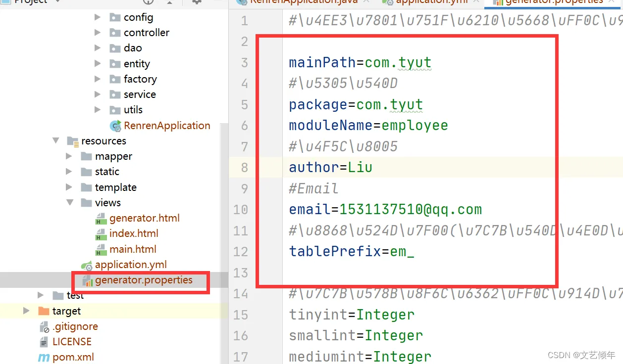The height and width of the screenshot is (364, 623).
Task: Click the template folder icon
Action: [x=87, y=187]
